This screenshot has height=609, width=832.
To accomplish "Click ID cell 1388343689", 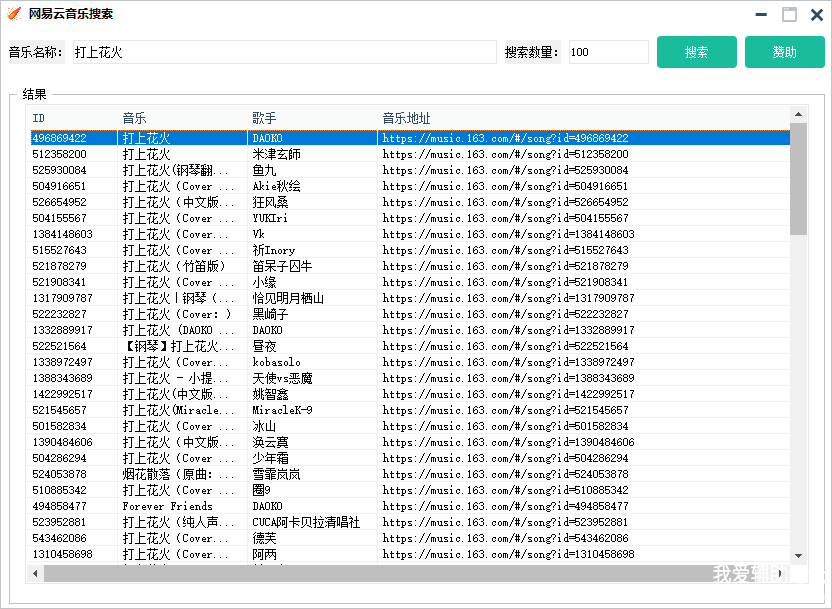I will tap(62, 378).
